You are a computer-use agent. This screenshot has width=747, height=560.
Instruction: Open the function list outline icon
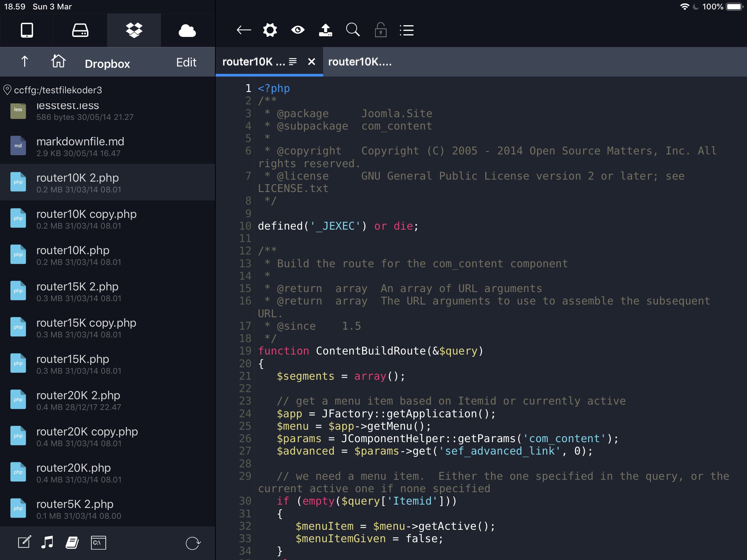point(407,30)
